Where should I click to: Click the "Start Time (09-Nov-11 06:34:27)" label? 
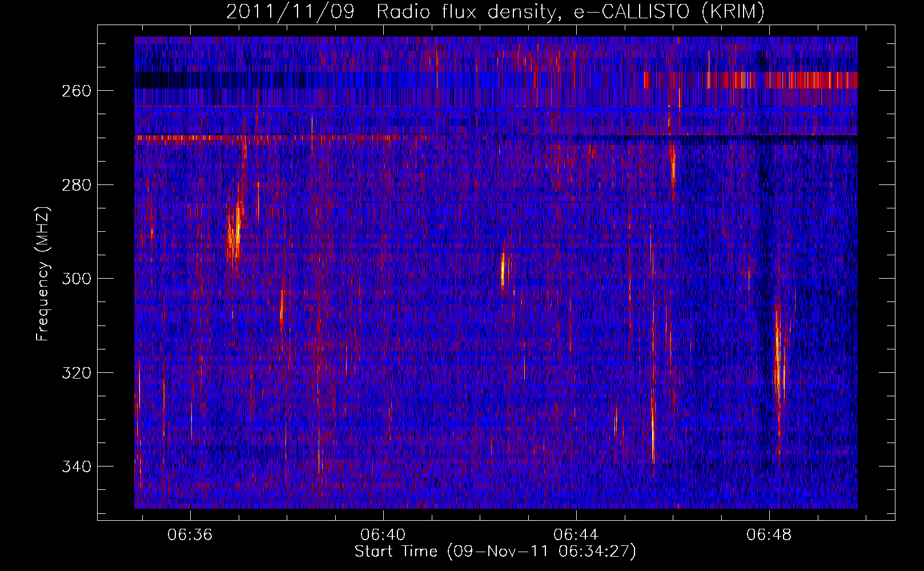point(495,552)
